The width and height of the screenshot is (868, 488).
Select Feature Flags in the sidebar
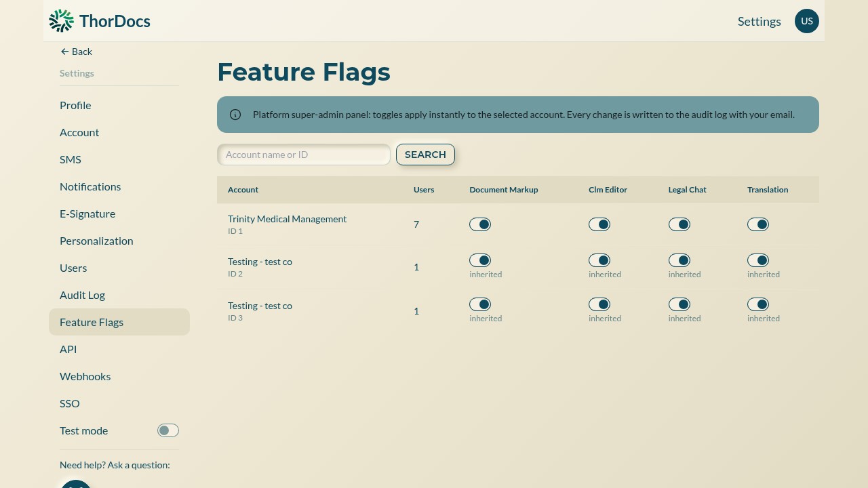119,322
